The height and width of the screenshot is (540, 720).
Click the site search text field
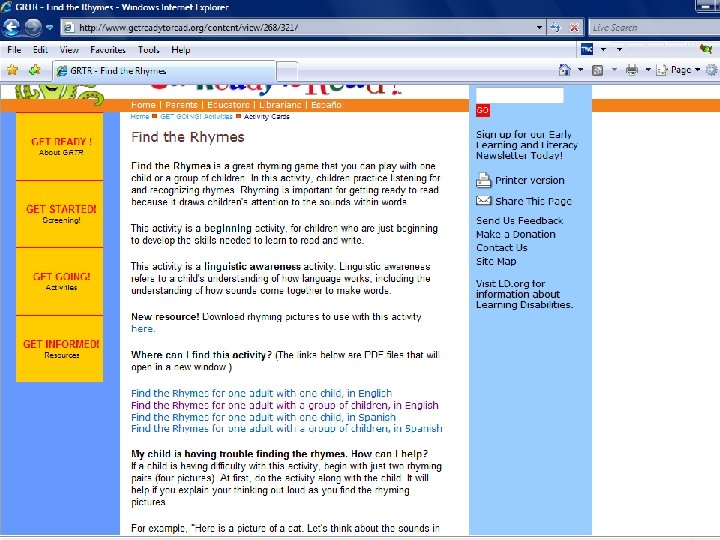519,95
